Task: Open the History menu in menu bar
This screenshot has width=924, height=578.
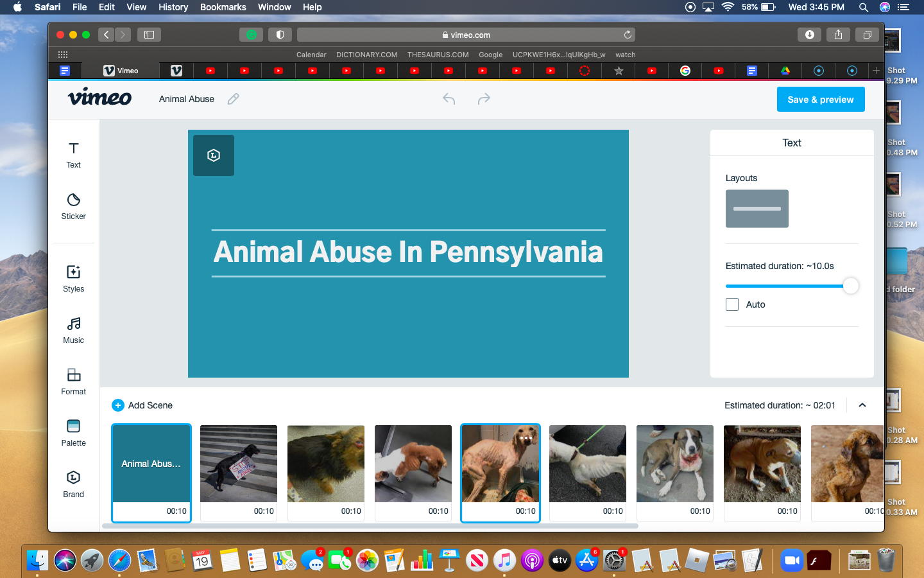Action: 173,7
